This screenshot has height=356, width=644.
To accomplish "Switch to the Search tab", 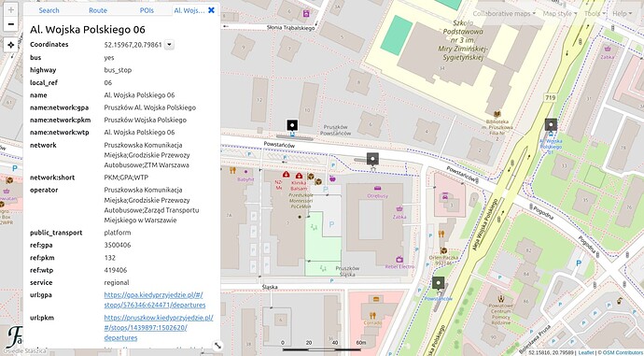I will tap(49, 10).
